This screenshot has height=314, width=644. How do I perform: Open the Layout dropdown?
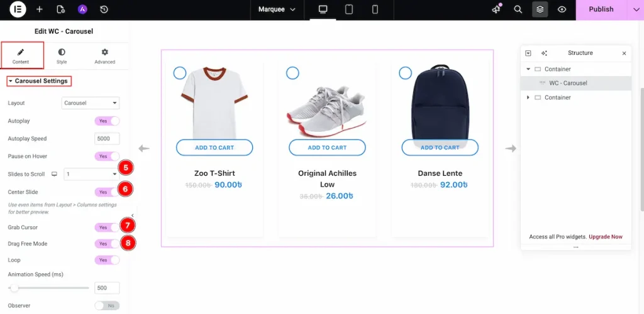[91, 103]
